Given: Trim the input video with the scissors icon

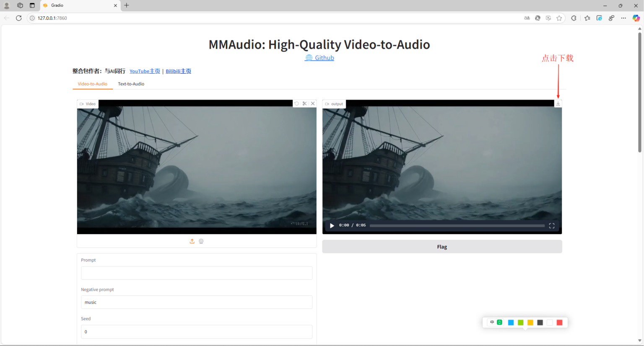Looking at the screenshot, I should [305, 103].
